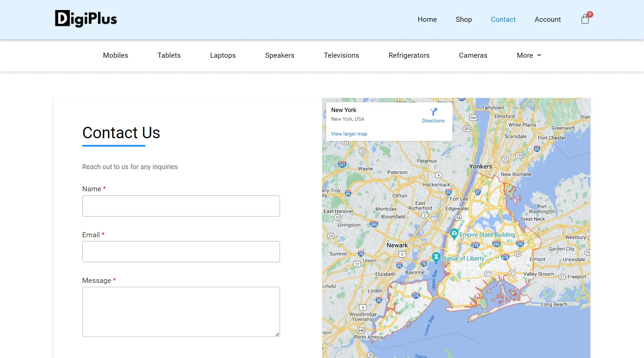The height and width of the screenshot is (358, 644).
Task: Browse the Tablets category
Action: (169, 55)
